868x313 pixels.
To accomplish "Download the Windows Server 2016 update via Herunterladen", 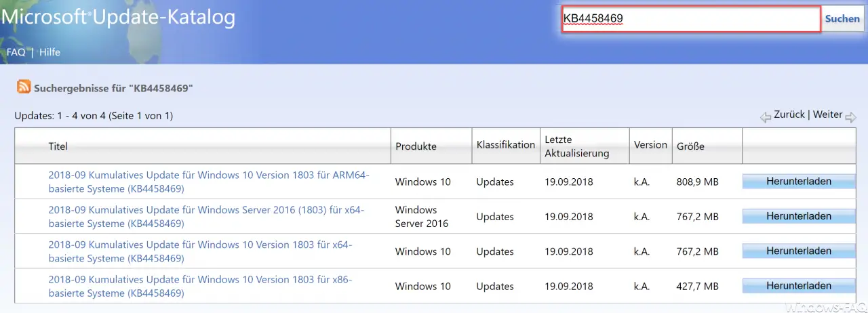I will click(x=799, y=216).
